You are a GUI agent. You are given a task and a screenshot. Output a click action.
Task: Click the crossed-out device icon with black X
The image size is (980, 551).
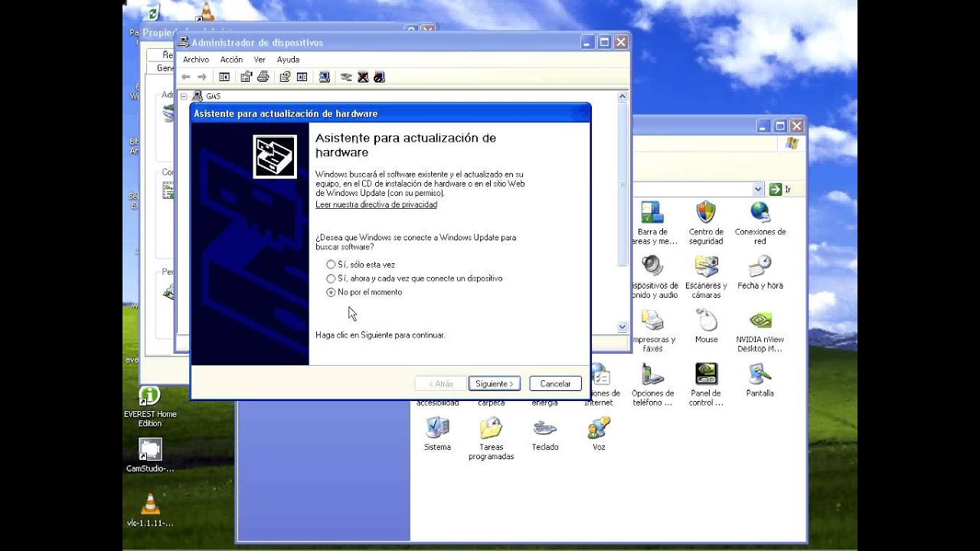coord(363,77)
